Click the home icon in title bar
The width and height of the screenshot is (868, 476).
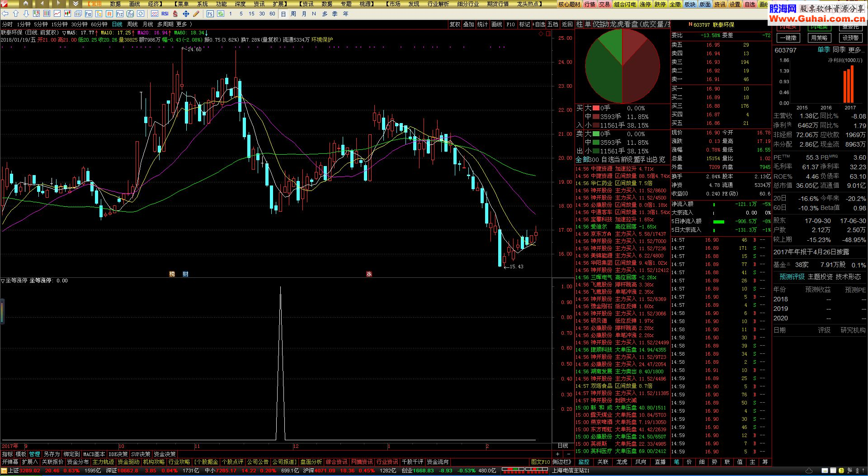[x=26, y=4]
